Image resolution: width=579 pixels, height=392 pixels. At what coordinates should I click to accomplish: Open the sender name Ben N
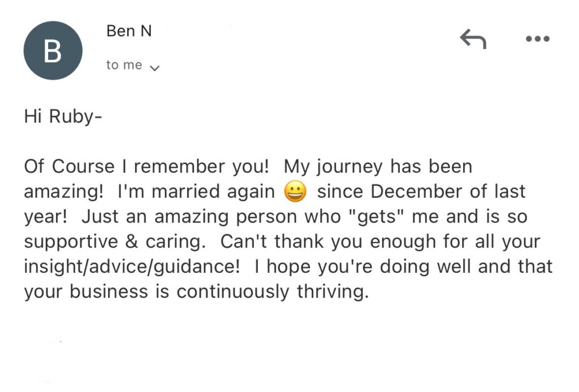coord(129,31)
